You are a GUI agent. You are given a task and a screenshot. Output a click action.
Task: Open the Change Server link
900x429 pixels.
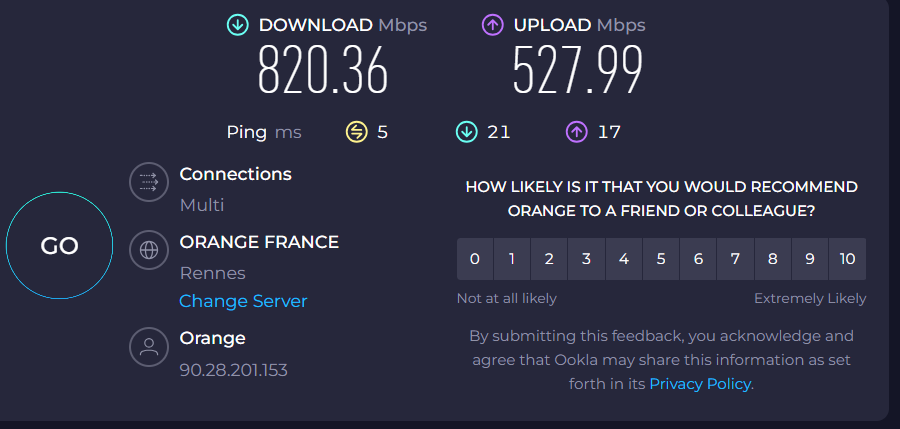click(x=243, y=301)
